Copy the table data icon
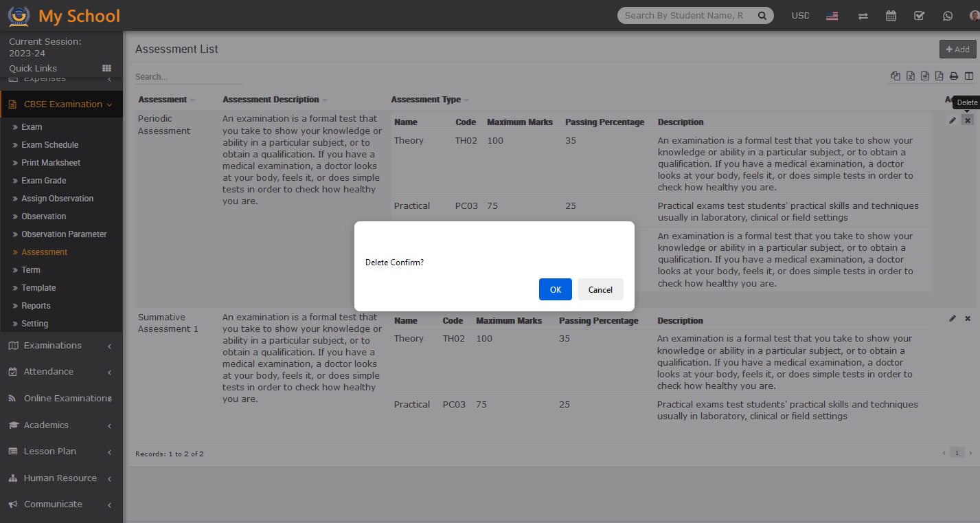The image size is (980, 523). coord(895,76)
